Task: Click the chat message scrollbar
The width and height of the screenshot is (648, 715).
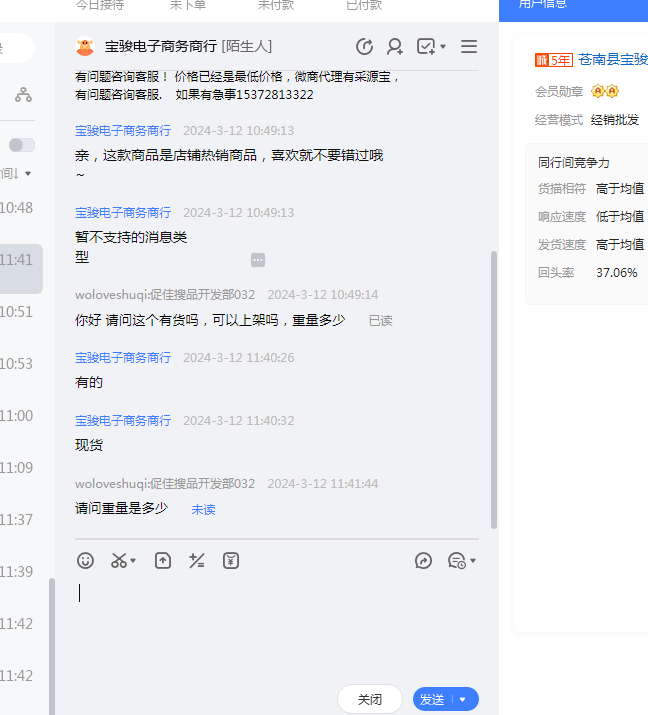Action: (493, 390)
